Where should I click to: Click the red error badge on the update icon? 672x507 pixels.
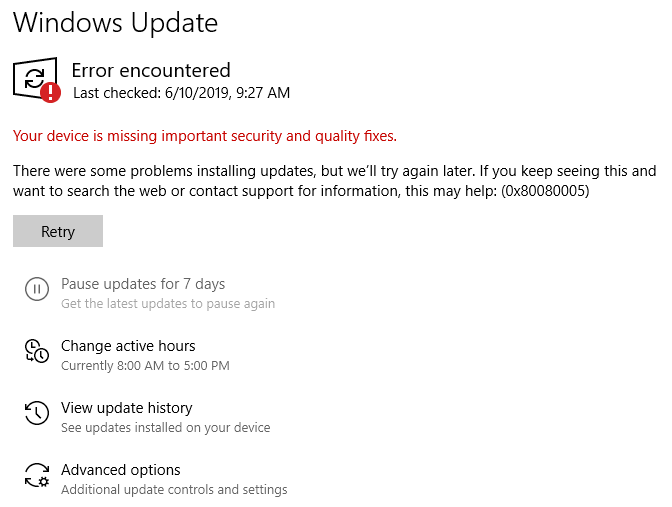point(51,93)
